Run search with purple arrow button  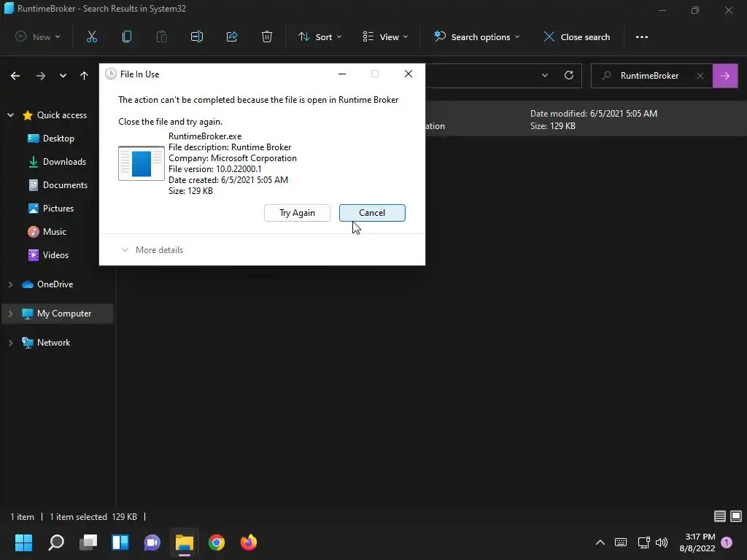(x=725, y=76)
